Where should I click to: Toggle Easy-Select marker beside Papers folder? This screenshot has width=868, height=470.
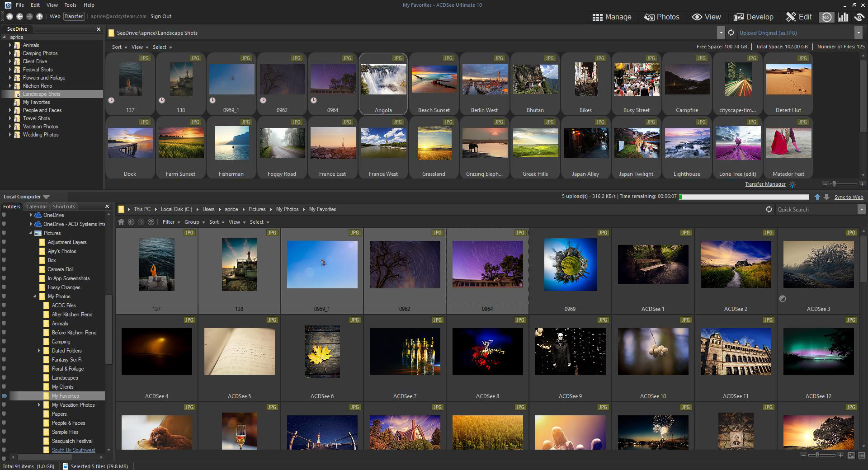pos(4,414)
